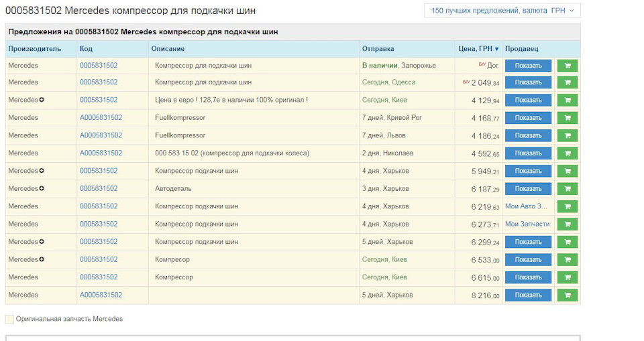Show the seller for the 4 129 offer
The width and height of the screenshot is (644, 341).
coord(528,100)
